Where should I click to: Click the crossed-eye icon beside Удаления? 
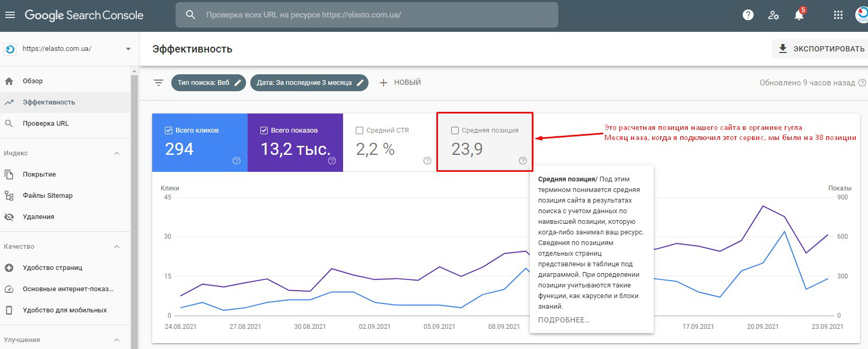pos(9,217)
